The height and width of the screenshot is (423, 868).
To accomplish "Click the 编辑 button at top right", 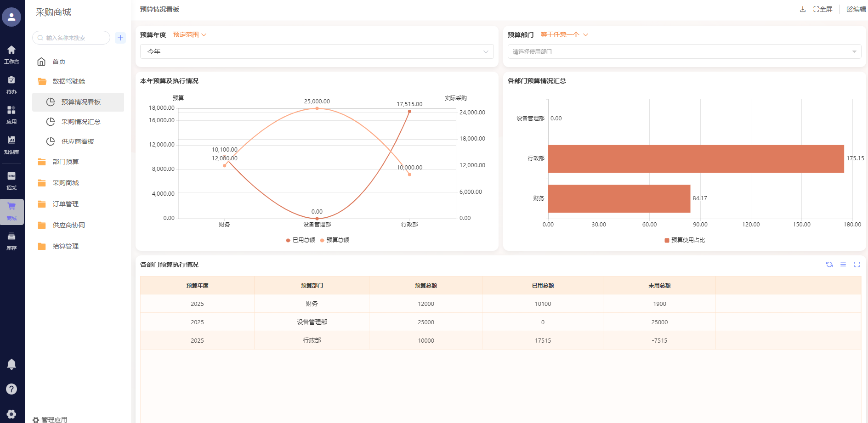I will 856,9.
